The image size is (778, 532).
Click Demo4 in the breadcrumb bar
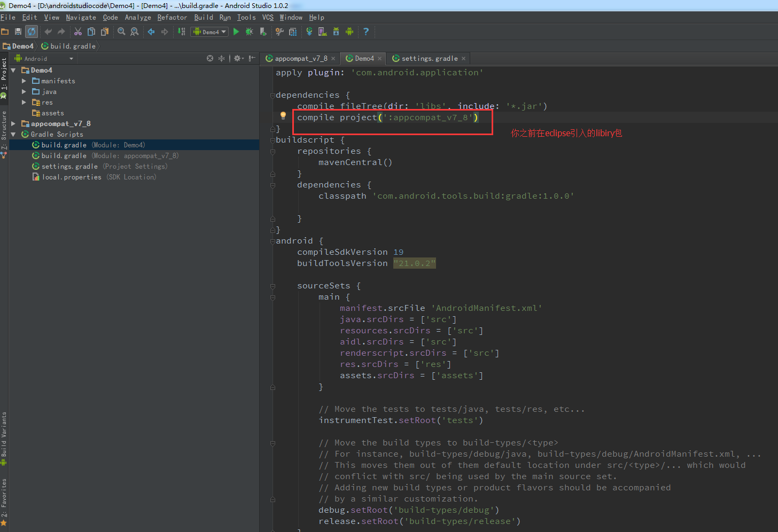coord(18,46)
